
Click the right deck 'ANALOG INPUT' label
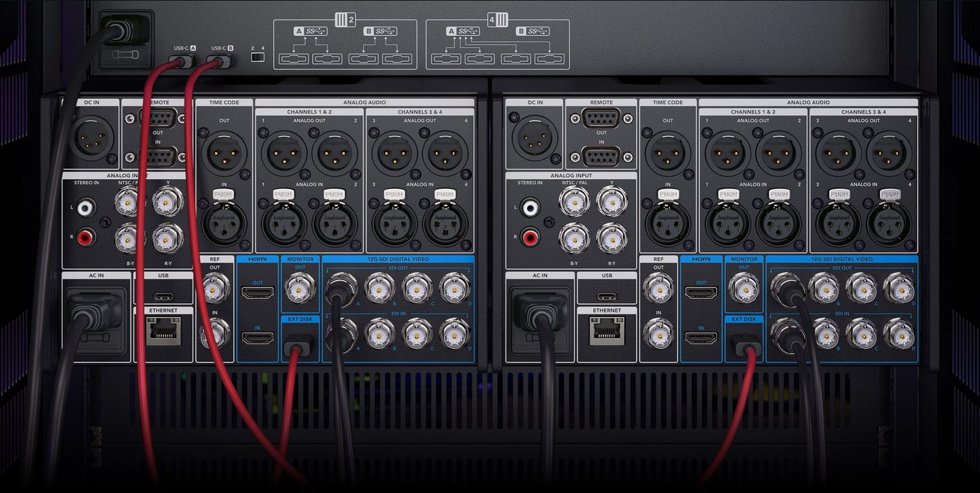[x=571, y=176]
